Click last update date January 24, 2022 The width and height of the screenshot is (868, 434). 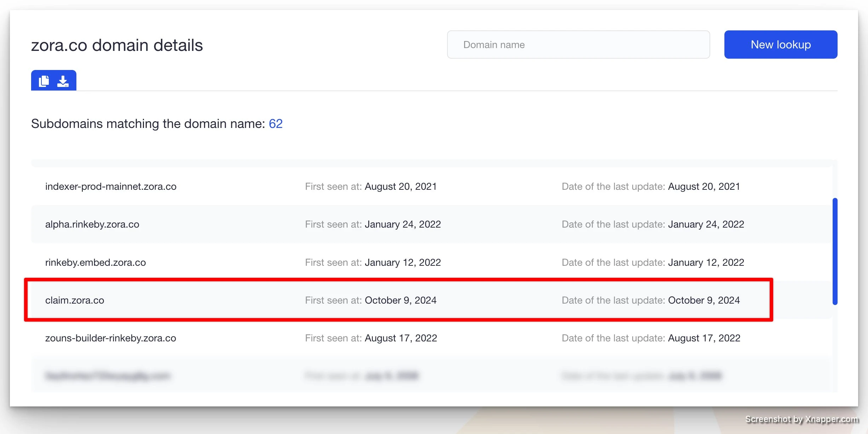pyautogui.click(x=706, y=224)
